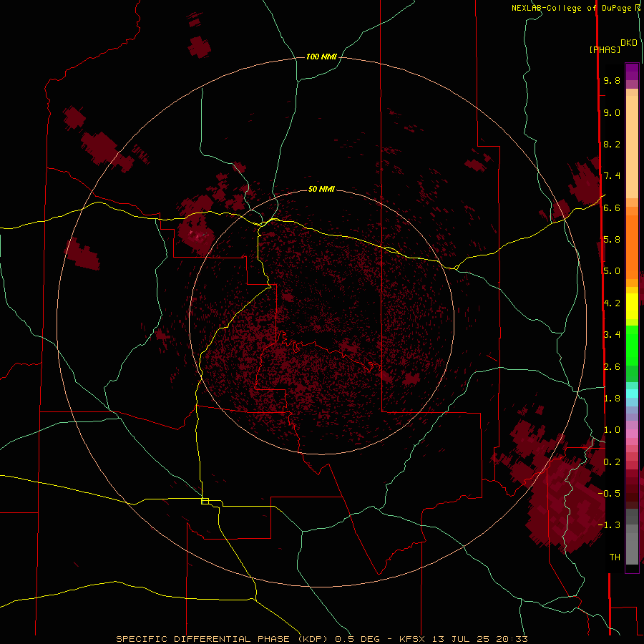Image resolution: width=644 pixels, height=644 pixels.
Task: Pick the cyan band of the color scale
Action: click(632, 394)
